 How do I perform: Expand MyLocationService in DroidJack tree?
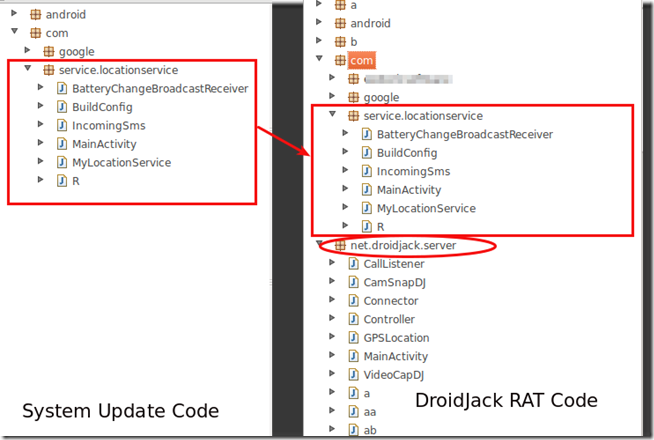[345, 206]
